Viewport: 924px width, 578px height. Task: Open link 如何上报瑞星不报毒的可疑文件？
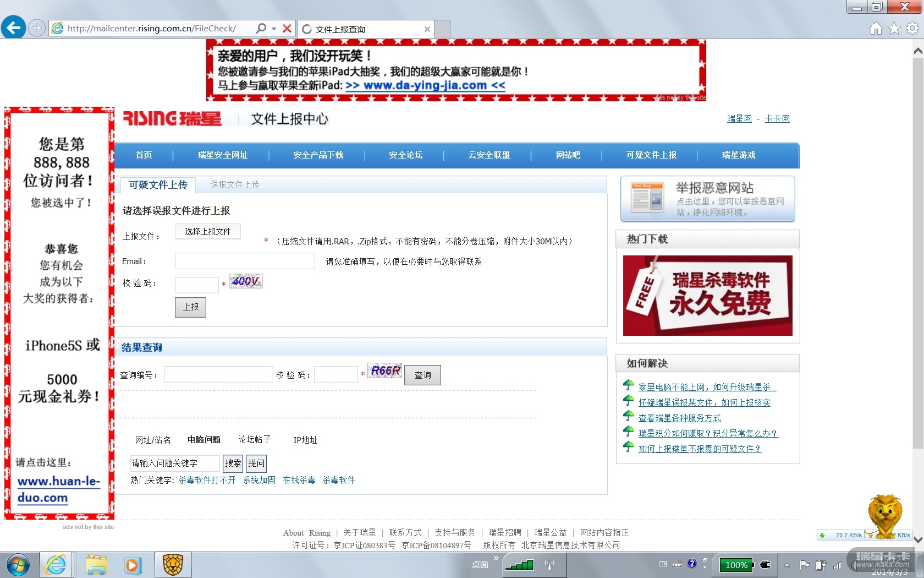700,449
